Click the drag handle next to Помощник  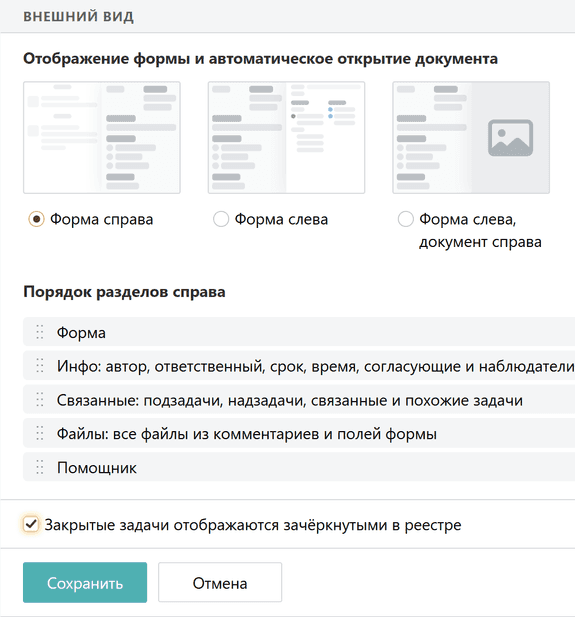pos(40,467)
